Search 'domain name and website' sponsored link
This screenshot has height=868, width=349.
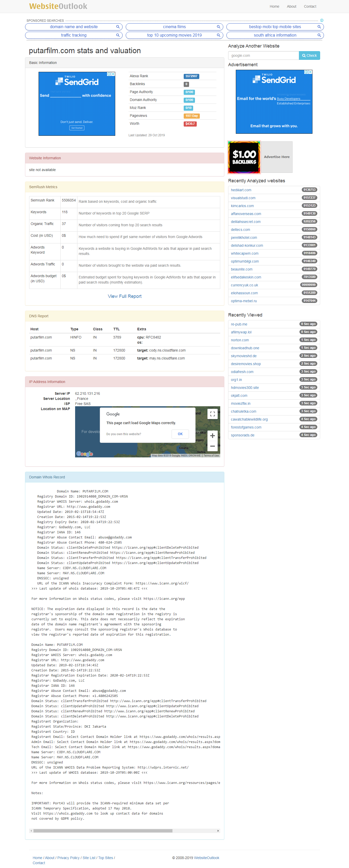pos(73,27)
